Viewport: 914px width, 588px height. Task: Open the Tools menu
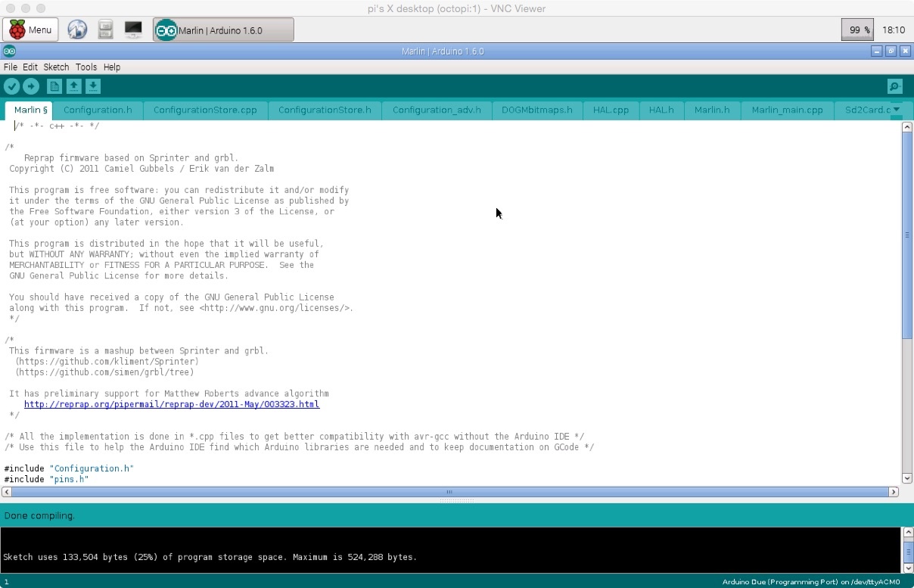click(x=86, y=67)
